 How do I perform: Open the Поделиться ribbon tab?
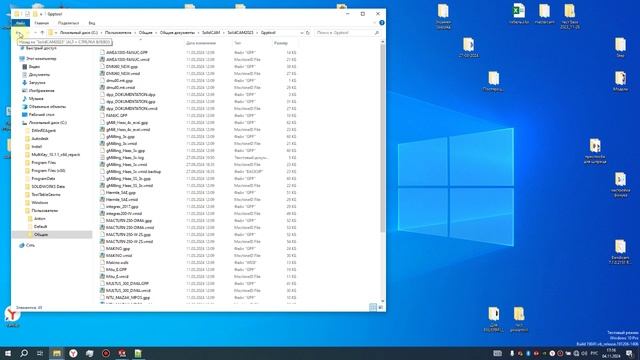click(x=68, y=23)
